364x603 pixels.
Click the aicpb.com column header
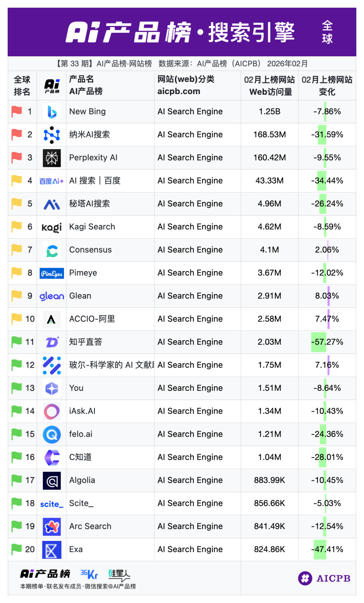[x=179, y=91]
